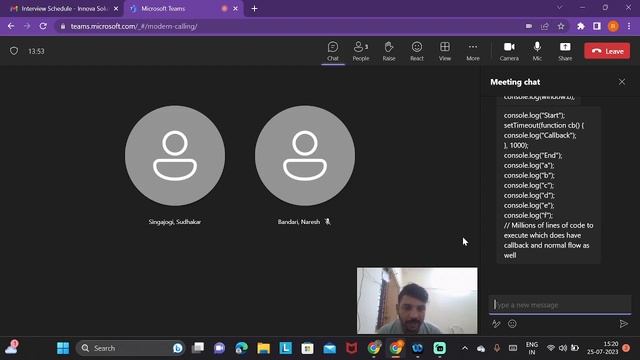Screen dimensions: 640x360
Task: Switch to Interview Schedule Gmail tab
Action: (64, 9)
